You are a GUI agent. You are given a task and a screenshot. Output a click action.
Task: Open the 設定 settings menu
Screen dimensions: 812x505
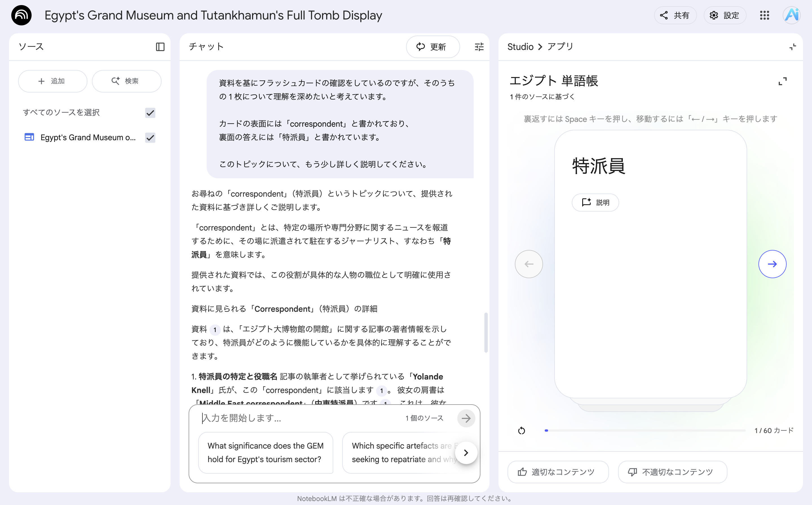tap(725, 15)
